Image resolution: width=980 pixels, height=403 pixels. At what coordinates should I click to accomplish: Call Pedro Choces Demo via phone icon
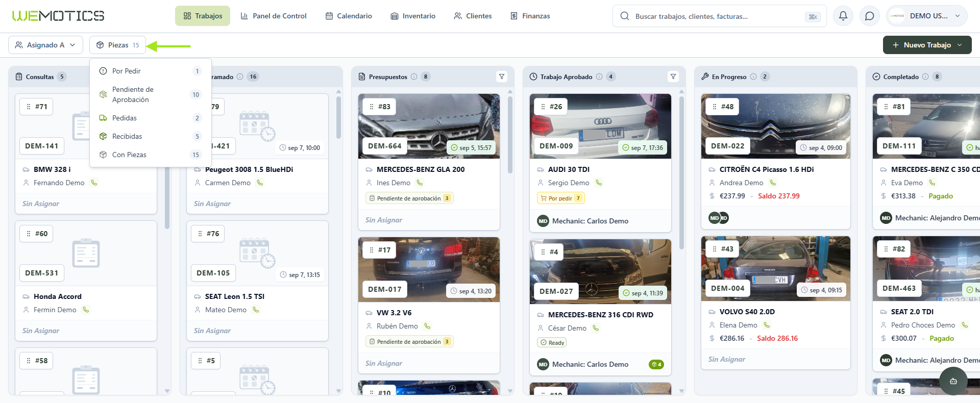[x=964, y=325]
